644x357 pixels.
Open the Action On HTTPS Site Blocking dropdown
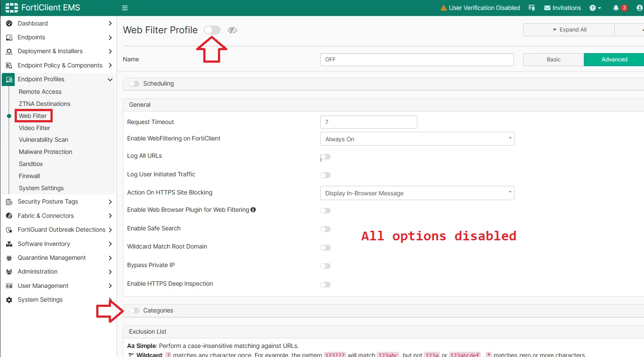coord(417,193)
